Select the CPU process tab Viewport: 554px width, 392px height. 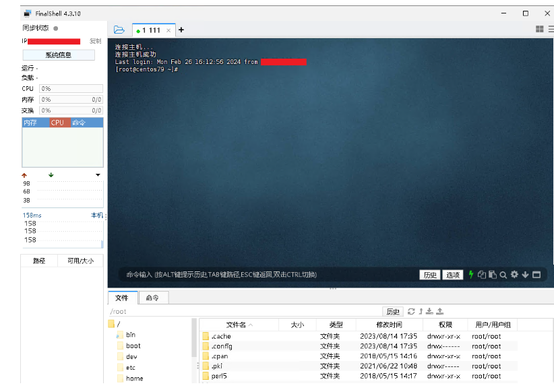click(x=60, y=123)
